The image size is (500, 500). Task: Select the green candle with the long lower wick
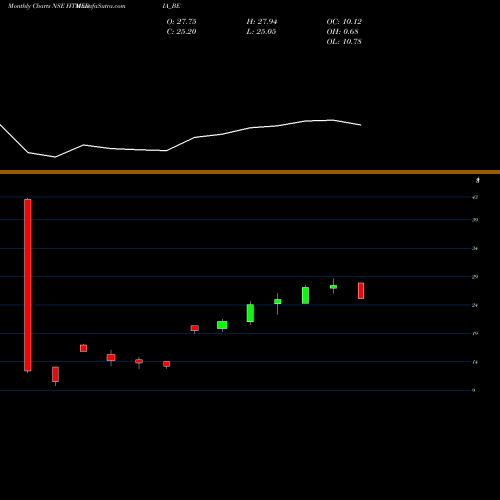[277, 302]
